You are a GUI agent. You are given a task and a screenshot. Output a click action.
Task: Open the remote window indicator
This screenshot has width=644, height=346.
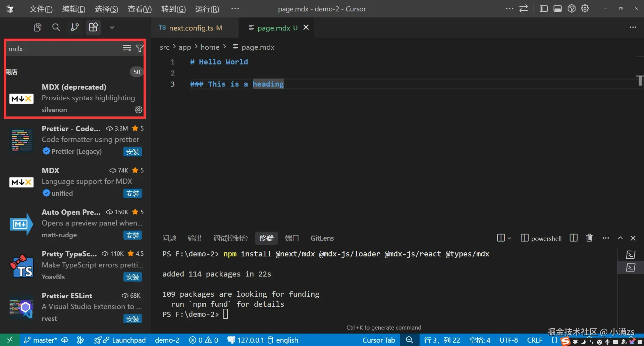[x=10, y=340]
